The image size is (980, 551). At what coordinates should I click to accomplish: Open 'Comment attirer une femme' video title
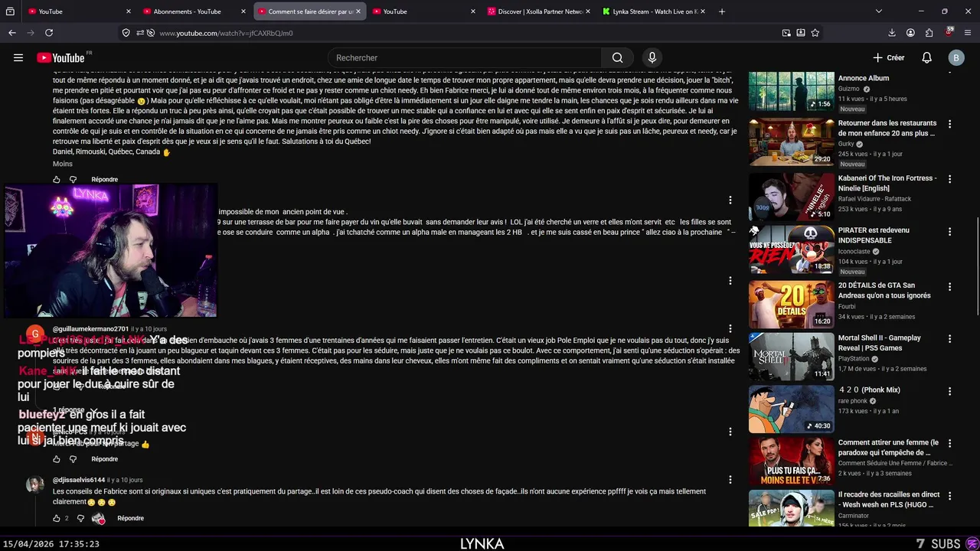(x=888, y=448)
